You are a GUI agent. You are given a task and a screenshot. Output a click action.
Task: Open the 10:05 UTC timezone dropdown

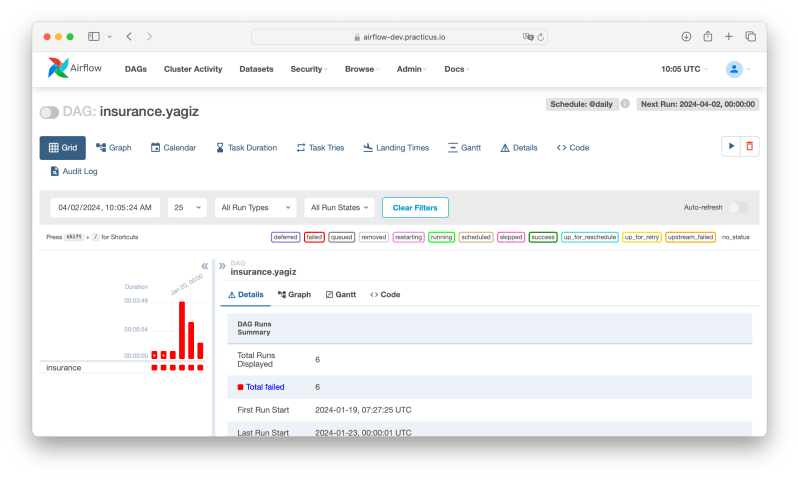(684, 69)
